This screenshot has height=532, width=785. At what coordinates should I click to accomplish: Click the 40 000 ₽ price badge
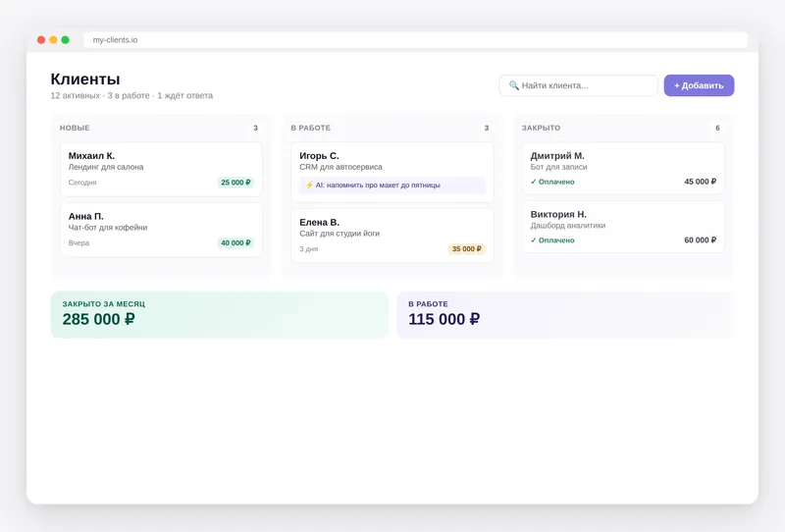(x=235, y=243)
